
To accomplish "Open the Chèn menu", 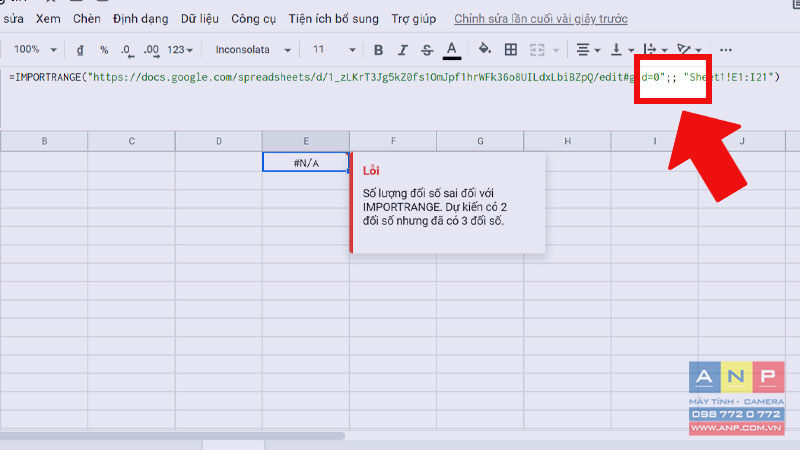I will [x=87, y=19].
